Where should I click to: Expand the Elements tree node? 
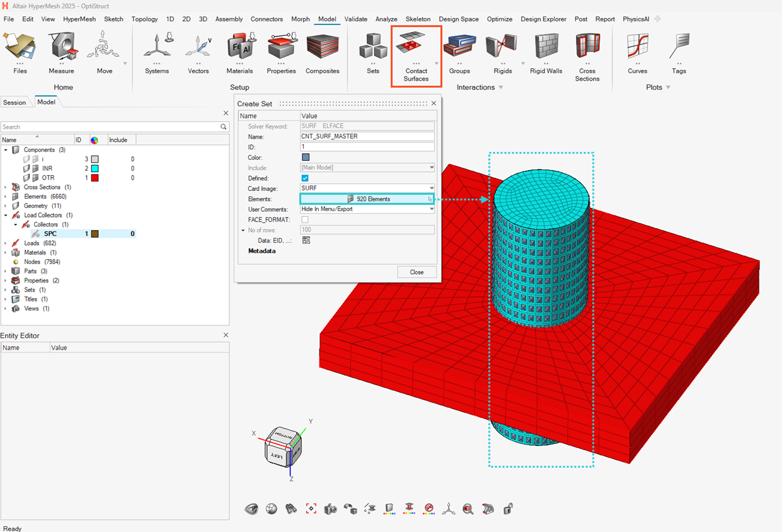(6, 197)
